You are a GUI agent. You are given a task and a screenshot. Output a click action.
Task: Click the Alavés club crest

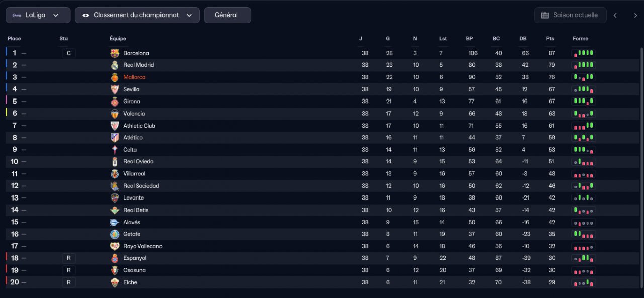(x=115, y=222)
